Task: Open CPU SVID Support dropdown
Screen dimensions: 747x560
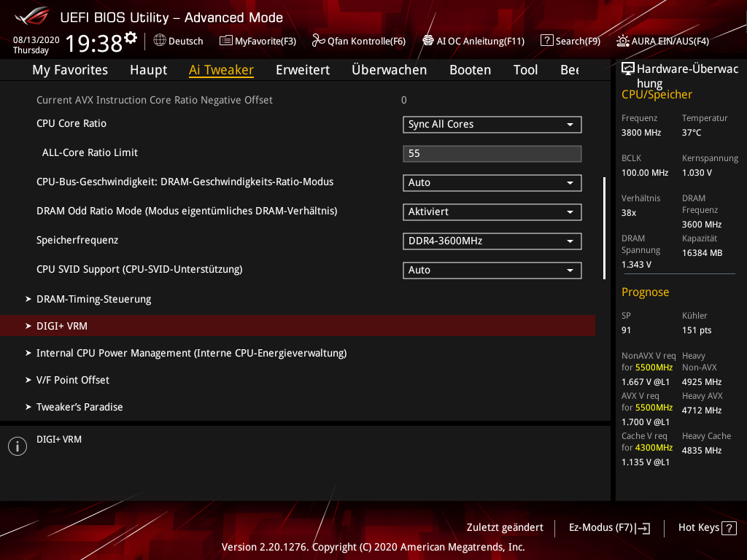Action: coord(492,270)
